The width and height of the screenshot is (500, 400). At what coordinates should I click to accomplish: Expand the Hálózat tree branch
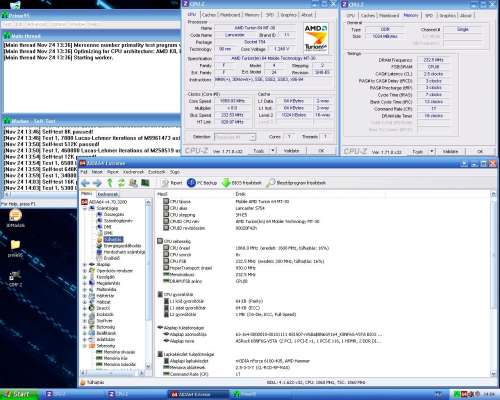pos(85,302)
